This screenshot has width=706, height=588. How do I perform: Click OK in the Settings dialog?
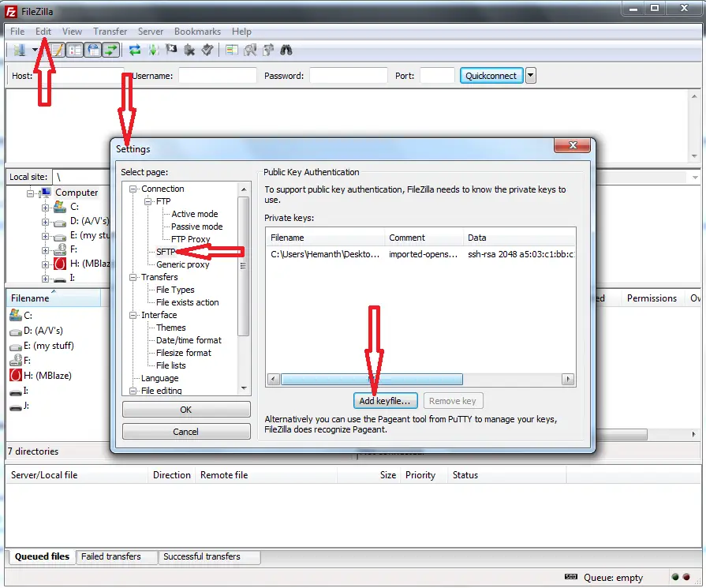coord(186,410)
